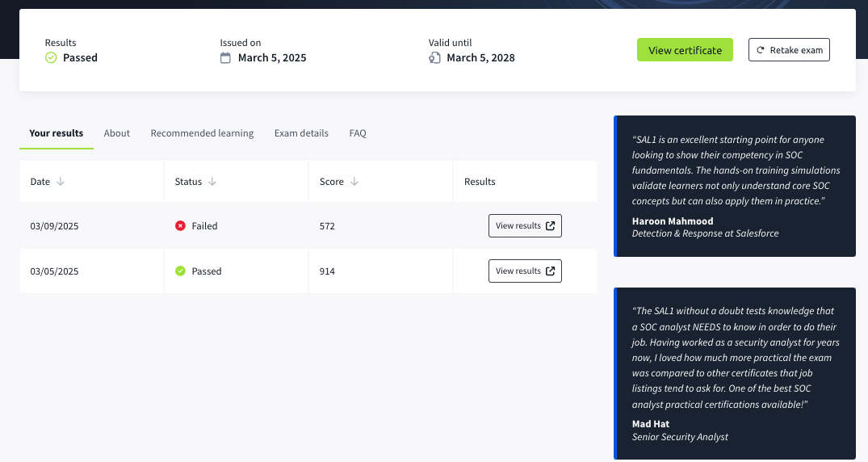Click the Valid until label
The width and height of the screenshot is (868, 462).
(x=450, y=43)
